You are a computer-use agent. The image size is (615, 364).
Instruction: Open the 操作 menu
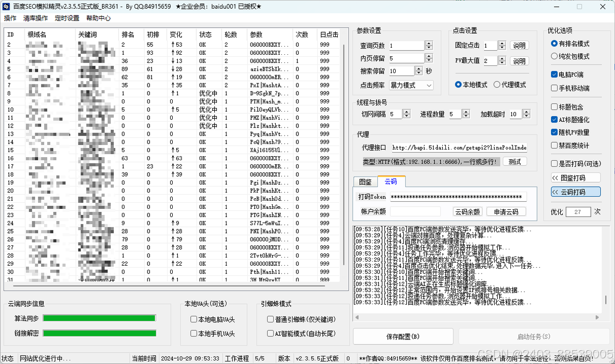point(10,18)
